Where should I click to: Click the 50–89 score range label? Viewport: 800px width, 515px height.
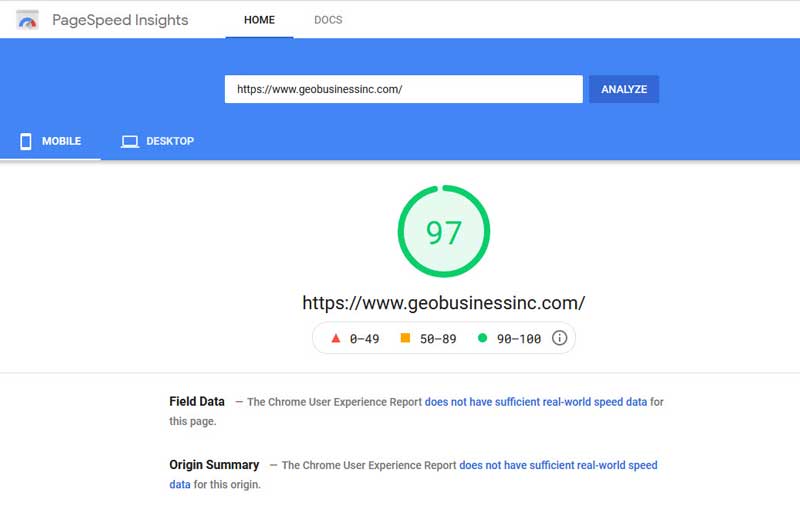point(438,339)
